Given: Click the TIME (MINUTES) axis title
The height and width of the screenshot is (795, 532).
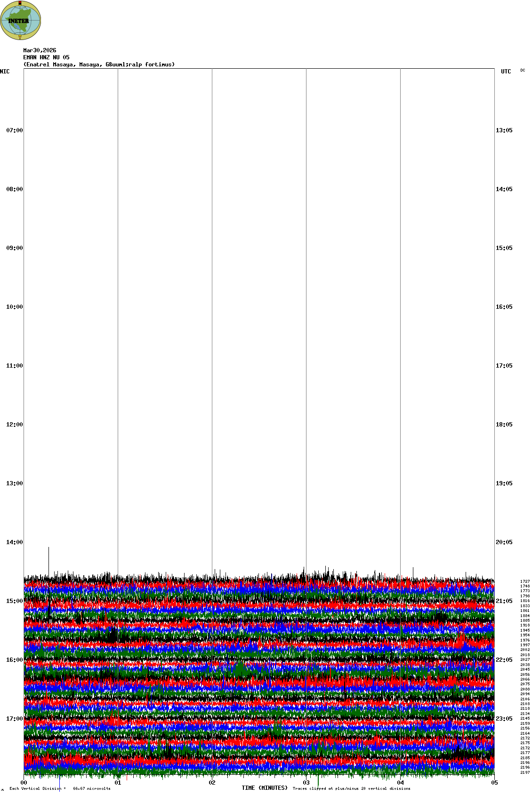Looking at the screenshot, I should click(265, 788).
